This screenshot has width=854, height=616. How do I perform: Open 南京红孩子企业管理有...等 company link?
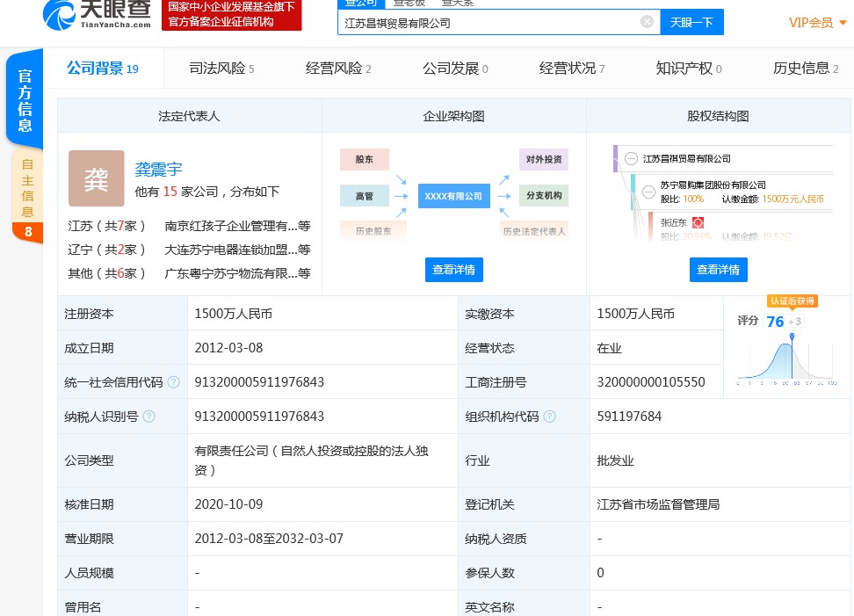[237, 226]
